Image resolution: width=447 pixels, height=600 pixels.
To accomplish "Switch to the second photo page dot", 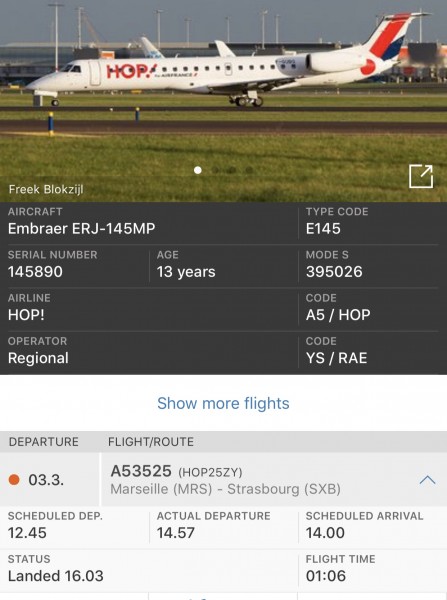I will (215, 170).
